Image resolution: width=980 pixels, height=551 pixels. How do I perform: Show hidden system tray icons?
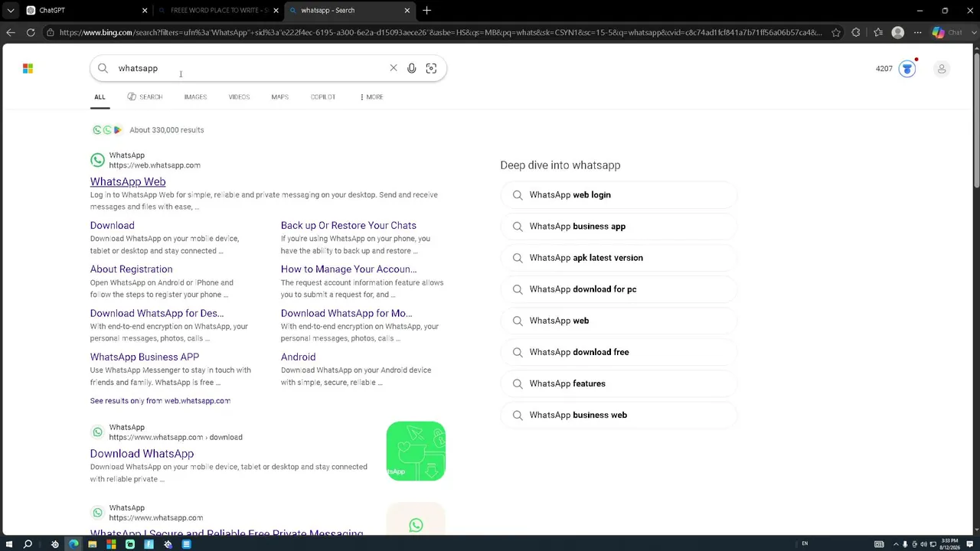click(x=895, y=544)
